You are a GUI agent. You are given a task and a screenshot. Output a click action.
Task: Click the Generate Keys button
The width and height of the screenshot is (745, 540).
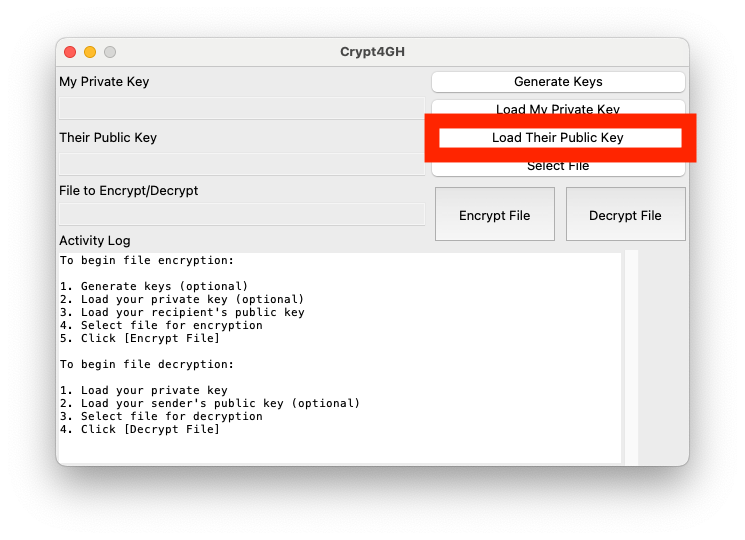click(558, 82)
